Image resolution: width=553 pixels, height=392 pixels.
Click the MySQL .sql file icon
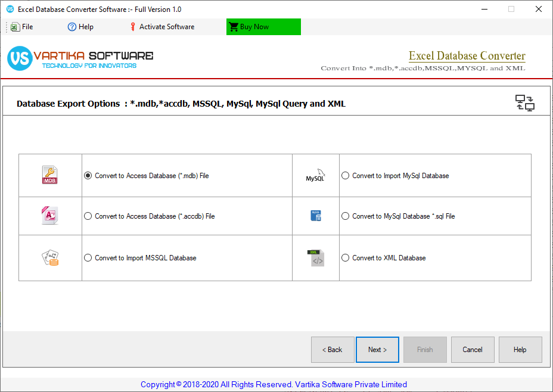316,216
